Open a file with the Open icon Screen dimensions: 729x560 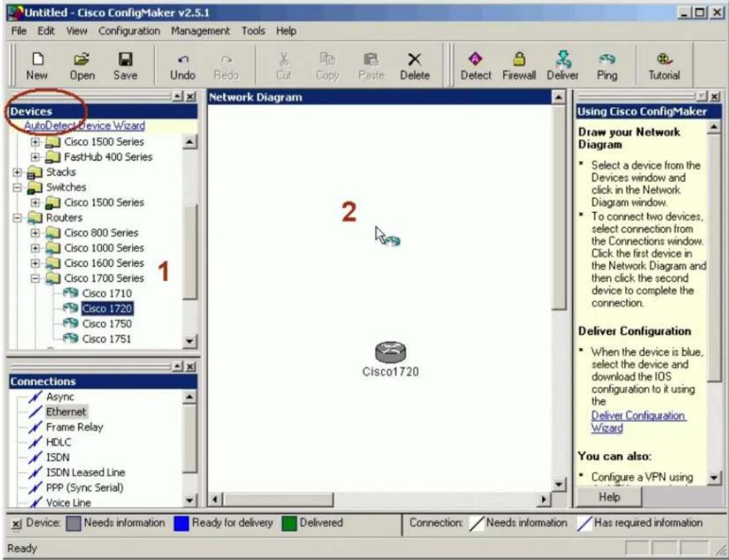tap(82, 66)
